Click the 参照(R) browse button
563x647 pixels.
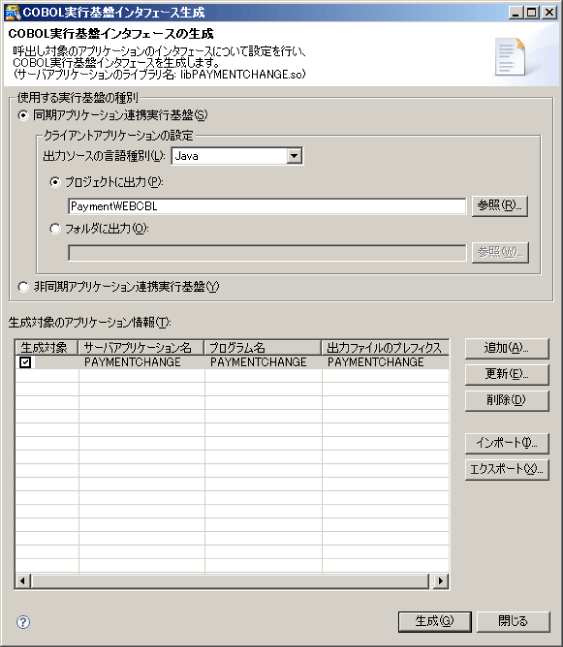pos(500,206)
